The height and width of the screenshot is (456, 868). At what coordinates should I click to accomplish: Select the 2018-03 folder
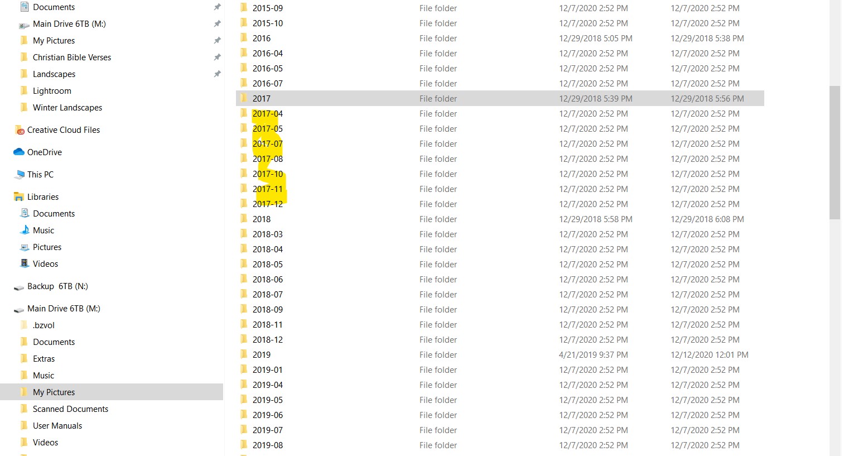(268, 234)
